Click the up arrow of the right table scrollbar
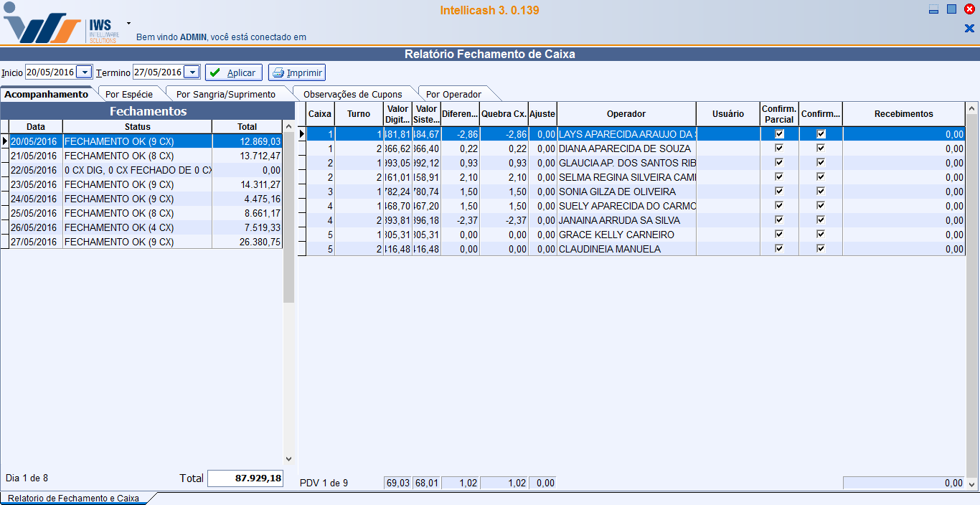The width and height of the screenshot is (980, 505). tap(972, 108)
